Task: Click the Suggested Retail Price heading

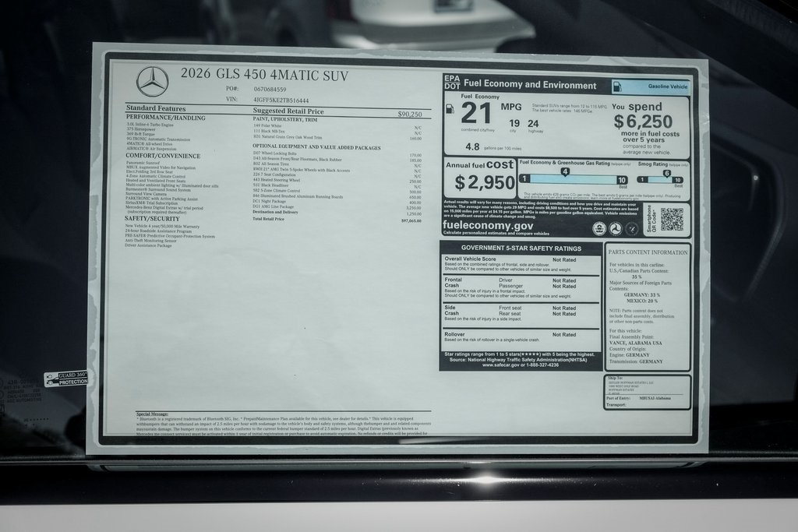Action: click(288, 111)
